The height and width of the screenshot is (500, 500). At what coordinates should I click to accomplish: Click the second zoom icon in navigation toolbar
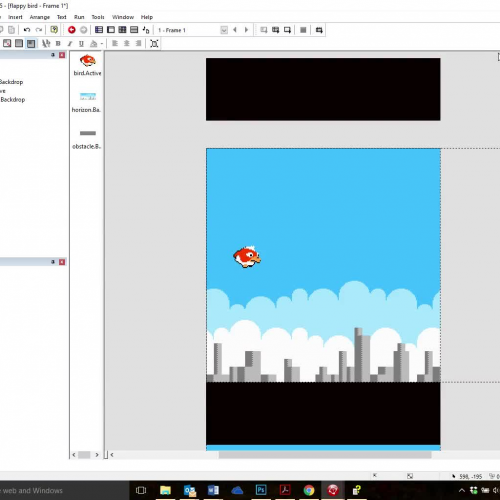pos(275,30)
